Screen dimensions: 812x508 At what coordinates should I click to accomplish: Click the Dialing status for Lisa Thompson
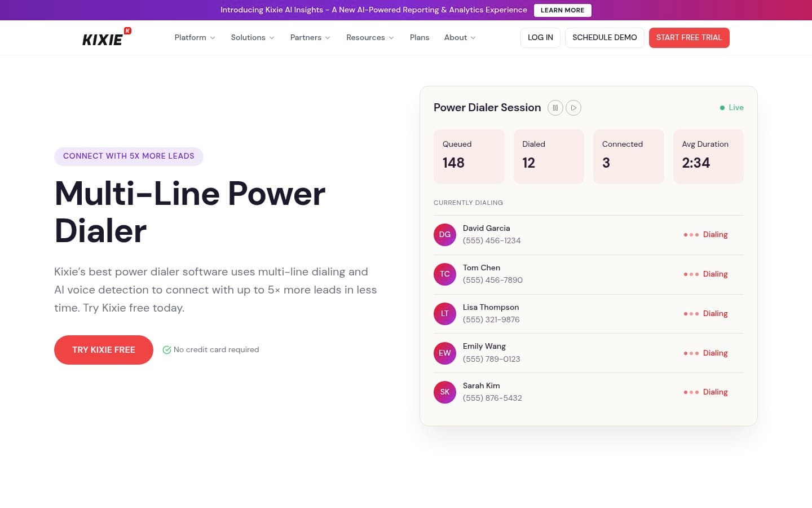point(716,314)
